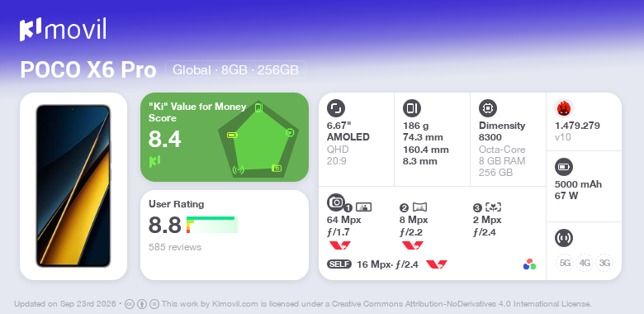Viewport: 644px width, 314px height.
Task: Click the Ki value pentagon radar chart
Action: point(258,139)
